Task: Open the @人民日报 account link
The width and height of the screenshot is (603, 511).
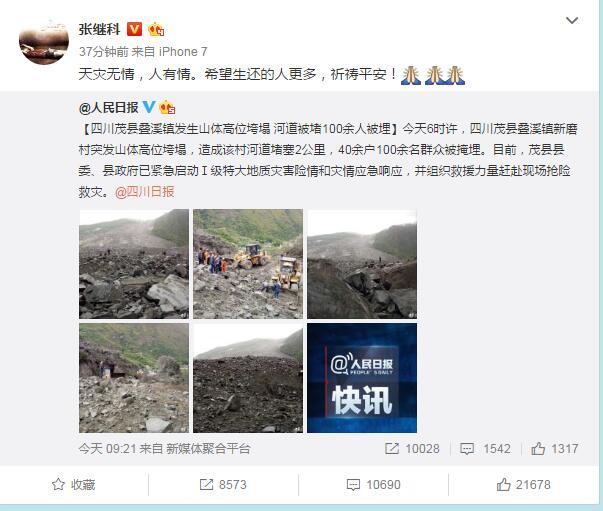Action: [108, 108]
